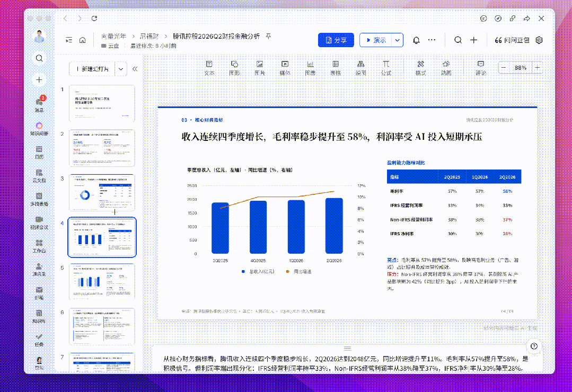Open document settings gear icon

pyautogui.click(x=539, y=40)
